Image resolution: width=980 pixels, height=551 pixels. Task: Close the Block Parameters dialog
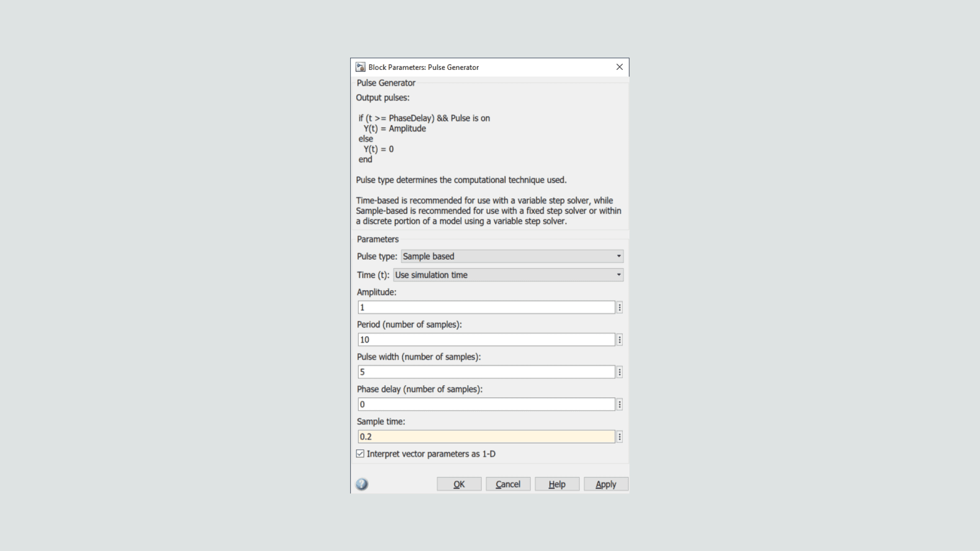[x=620, y=67]
